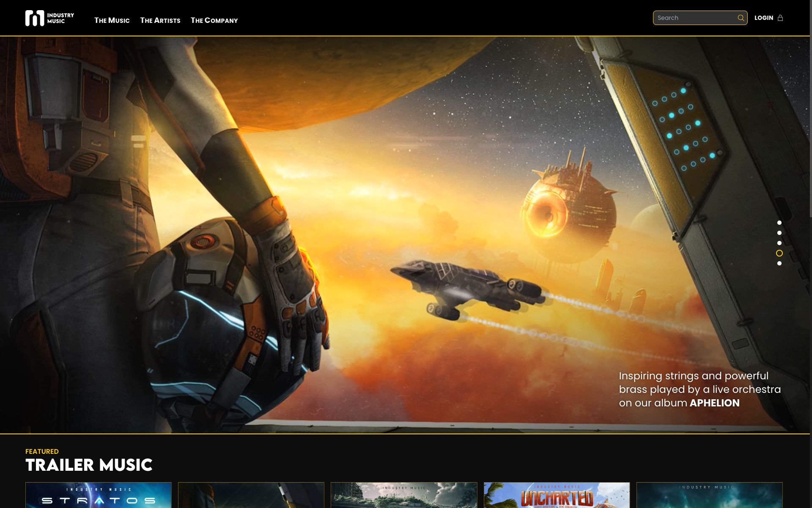This screenshot has height=508, width=812.
Task: Open the overgrown city album thumbnail
Action: tap(404, 495)
